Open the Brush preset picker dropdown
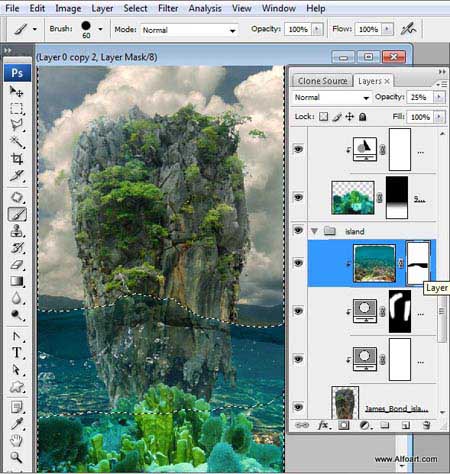This screenshot has height=474, width=450. point(100,29)
